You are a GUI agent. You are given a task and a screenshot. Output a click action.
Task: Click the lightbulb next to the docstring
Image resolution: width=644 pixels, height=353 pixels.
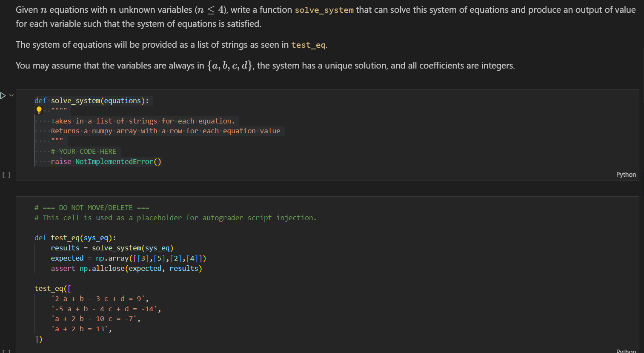pos(39,110)
